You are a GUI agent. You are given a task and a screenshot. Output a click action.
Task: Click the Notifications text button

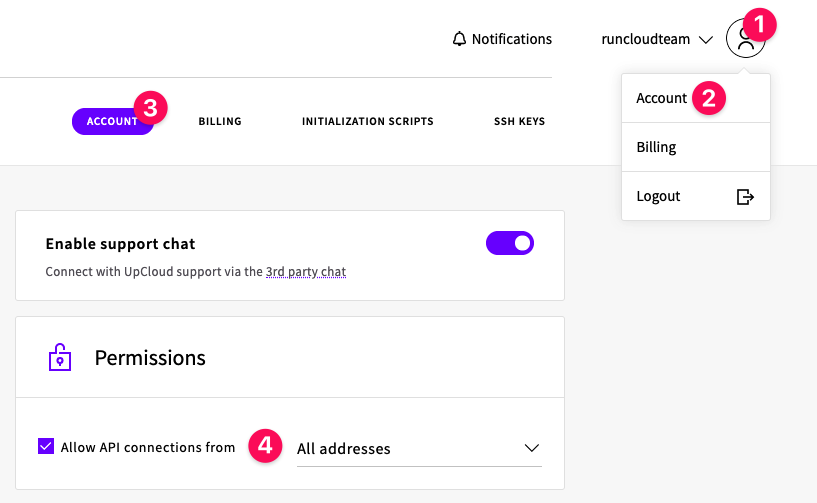pyautogui.click(x=511, y=39)
